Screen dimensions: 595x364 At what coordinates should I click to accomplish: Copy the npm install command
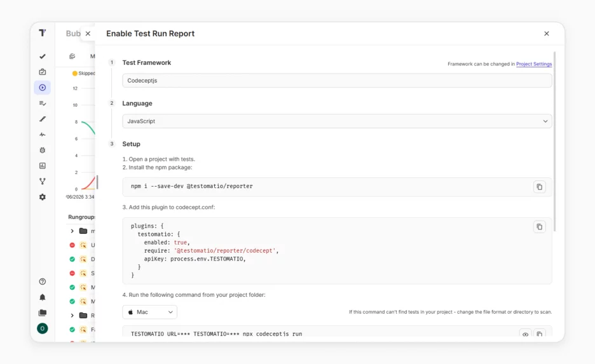[539, 187]
